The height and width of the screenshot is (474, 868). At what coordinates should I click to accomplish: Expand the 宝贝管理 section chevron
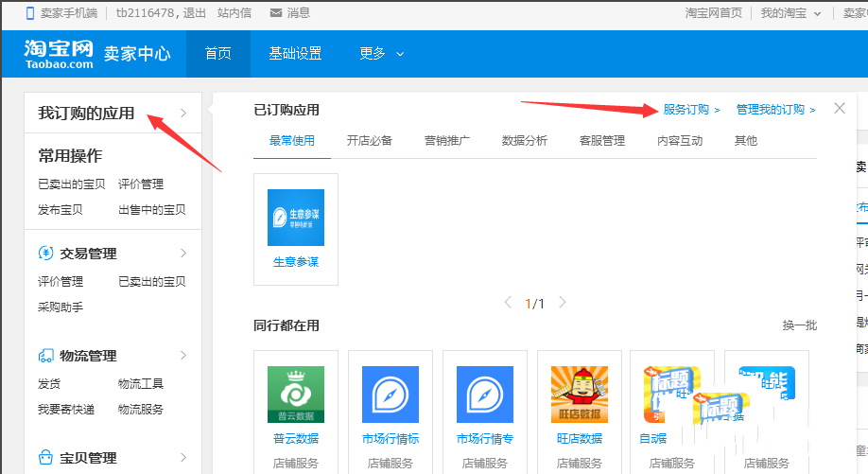point(183,457)
